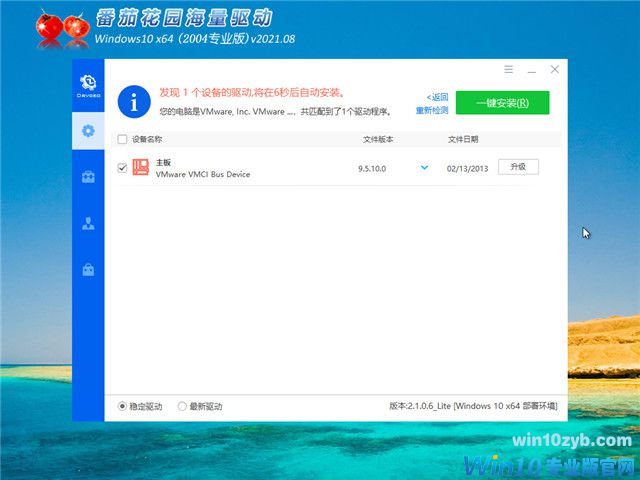This screenshot has width=640, height=480.
Task: Open the toolbox sidebar icon with cross
Action: (88, 177)
